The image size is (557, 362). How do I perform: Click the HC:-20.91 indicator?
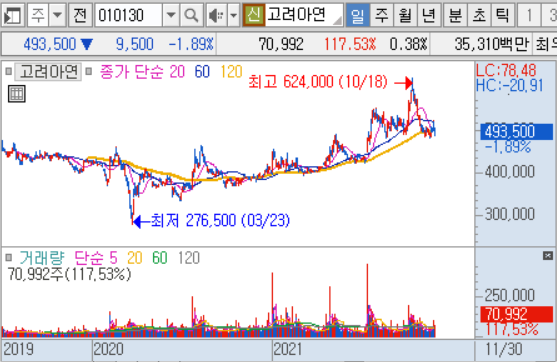pos(509,86)
